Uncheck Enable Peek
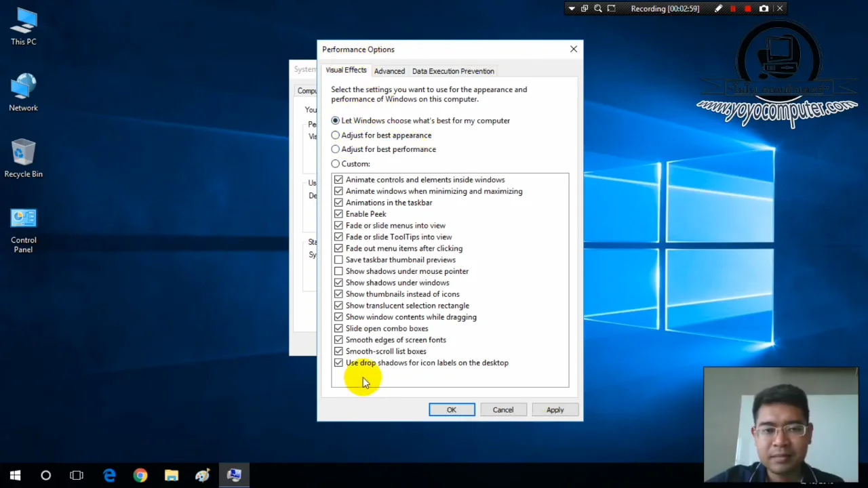 (x=338, y=213)
